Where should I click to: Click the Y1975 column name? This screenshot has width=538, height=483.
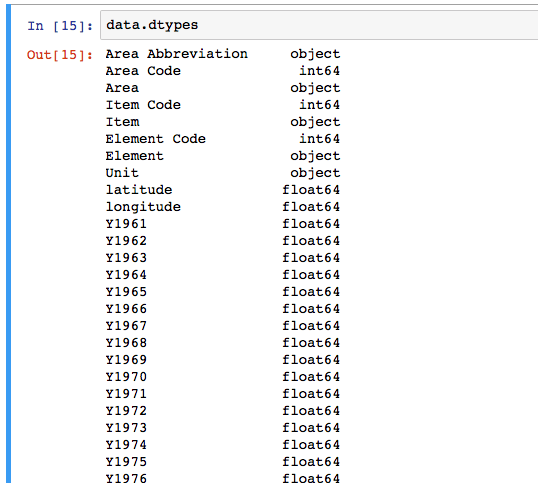pos(126,462)
